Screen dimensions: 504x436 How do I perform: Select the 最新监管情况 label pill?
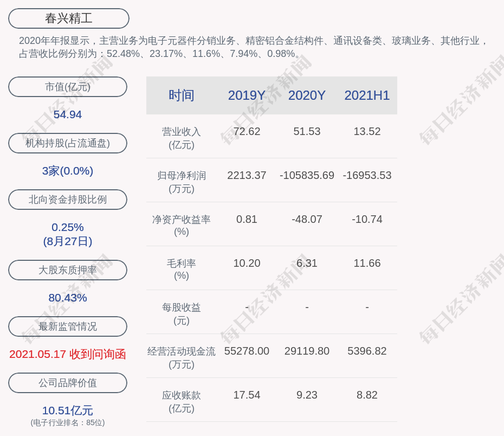pyautogui.click(x=68, y=326)
